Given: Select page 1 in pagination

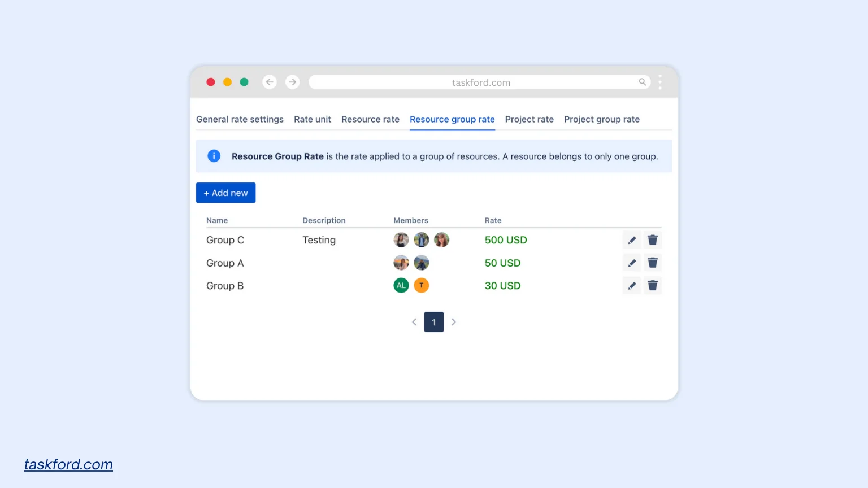Looking at the screenshot, I should coord(433,322).
